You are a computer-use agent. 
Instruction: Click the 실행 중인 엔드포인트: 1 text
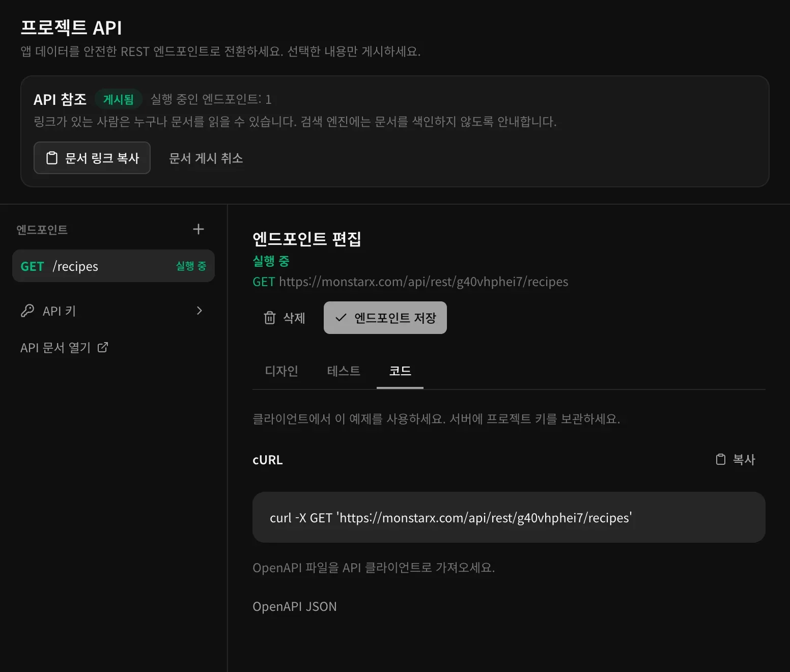(x=211, y=99)
